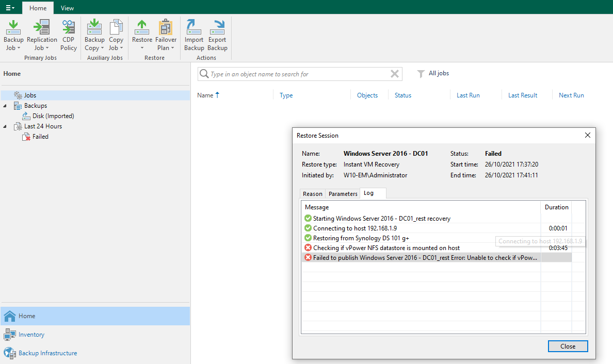Select the Last 24 Hours tree node
Screen dimensions: 613x364
(43, 126)
